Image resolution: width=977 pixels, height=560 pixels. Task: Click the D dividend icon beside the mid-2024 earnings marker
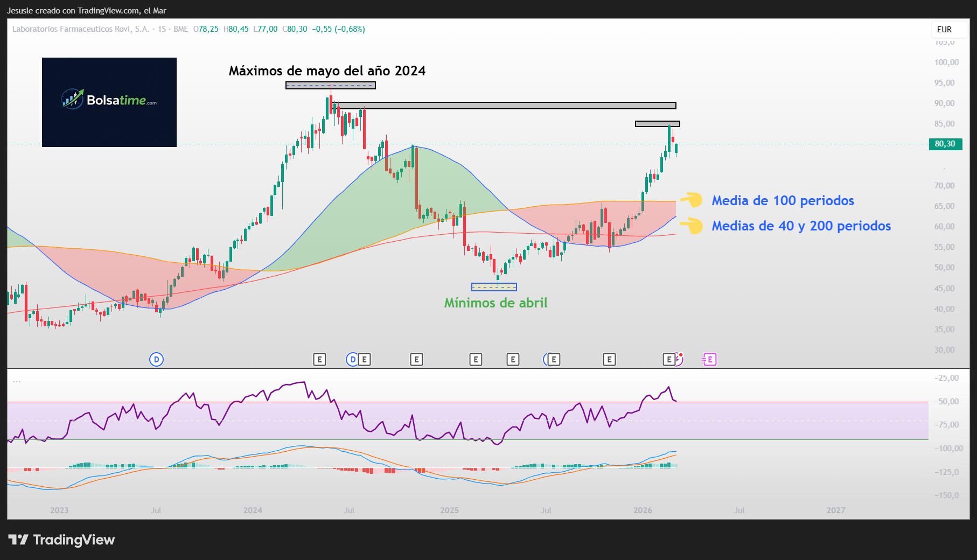[353, 359]
